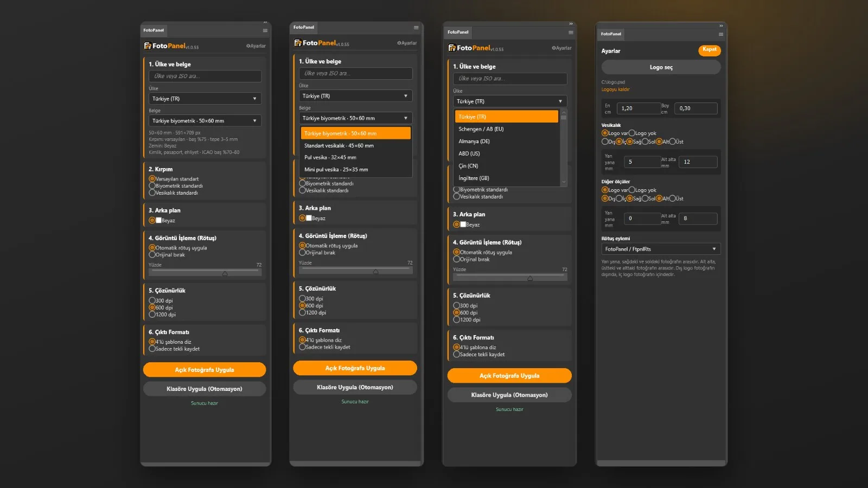Collapse the Ayarlar settings panel using its double-chevron icon

pos(721,25)
